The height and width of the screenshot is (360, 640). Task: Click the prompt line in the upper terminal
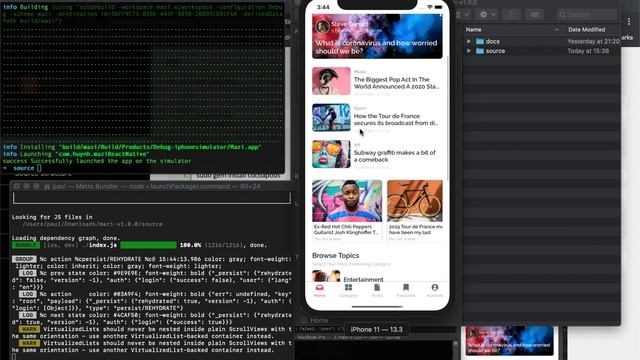point(22,168)
